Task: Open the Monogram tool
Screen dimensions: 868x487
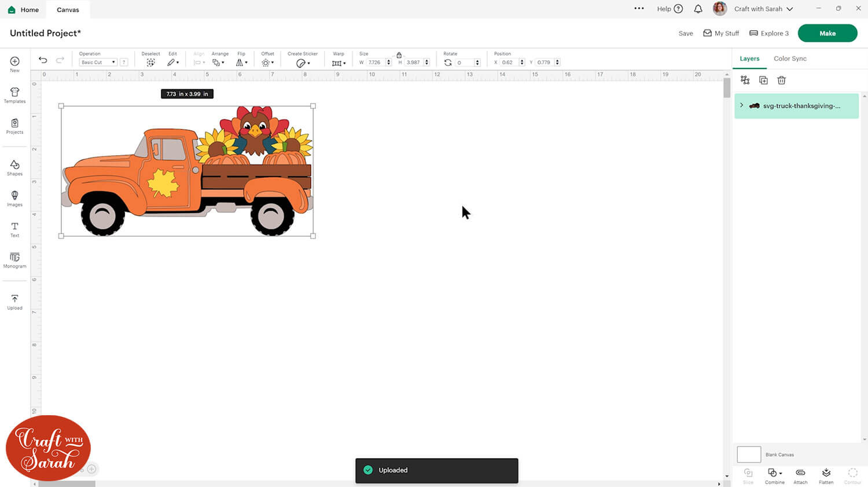Action: click(14, 260)
